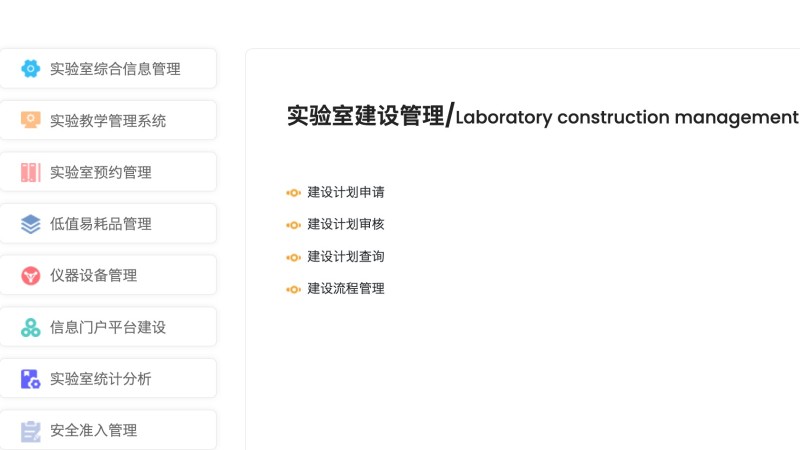Image resolution: width=800 pixels, height=450 pixels.
Task: Click the orange bullet icon beside 建设计划申请
Action: (x=293, y=193)
